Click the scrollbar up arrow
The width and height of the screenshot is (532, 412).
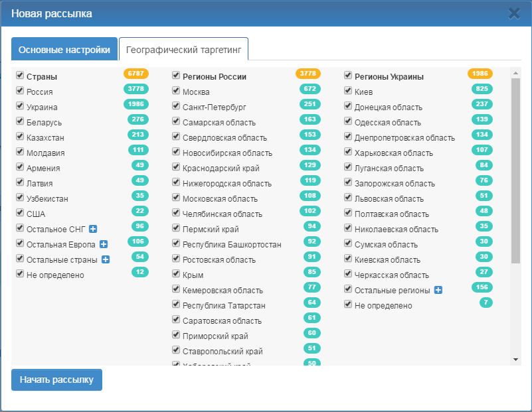coord(516,72)
